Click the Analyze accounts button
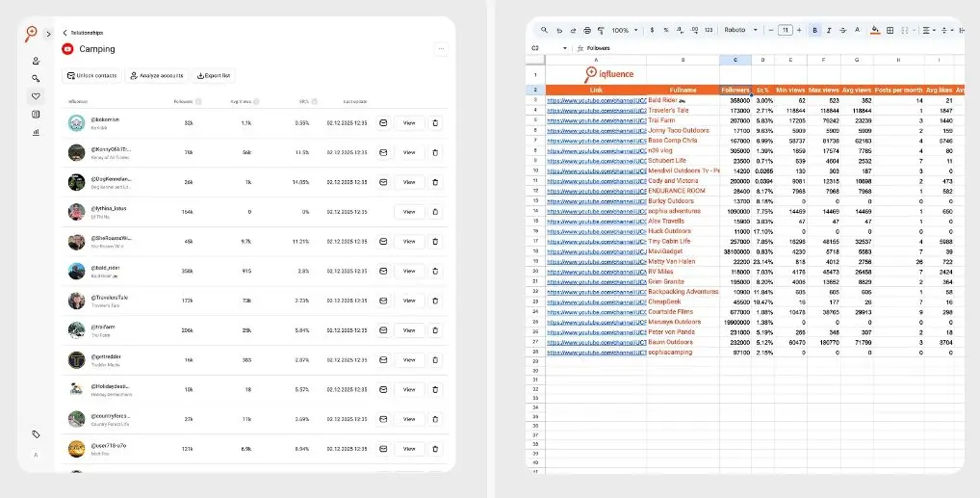Image resolution: width=980 pixels, height=498 pixels. [156, 75]
